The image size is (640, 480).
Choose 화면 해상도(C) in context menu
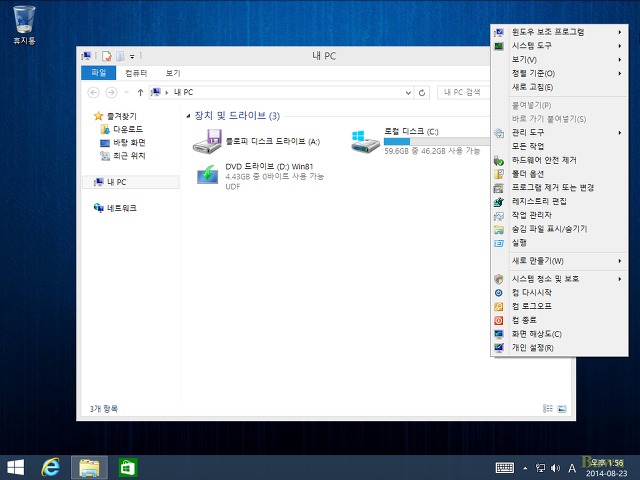[x=559, y=334]
